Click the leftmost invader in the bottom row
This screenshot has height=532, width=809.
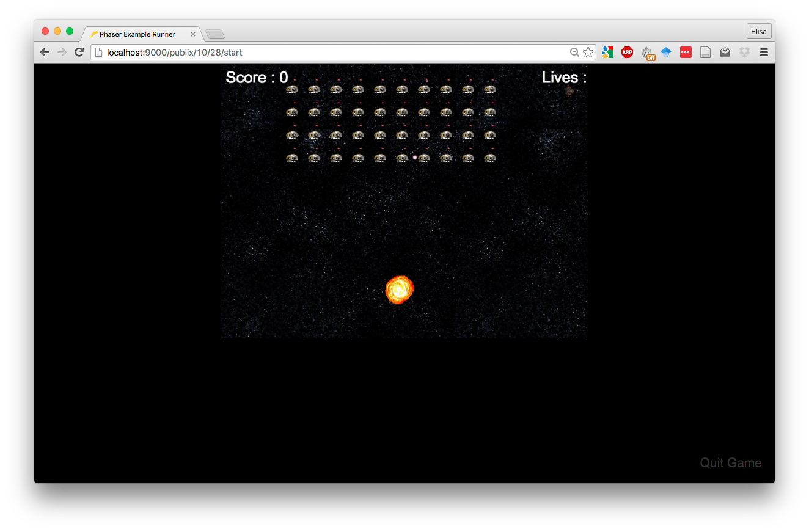[x=292, y=158]
